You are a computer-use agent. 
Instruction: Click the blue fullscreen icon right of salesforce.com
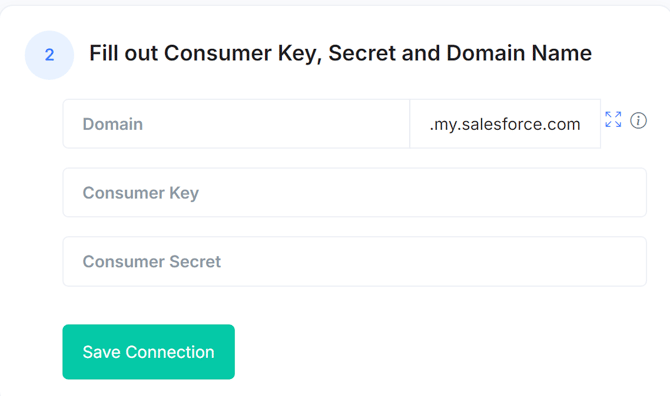(x=613, y=120)
